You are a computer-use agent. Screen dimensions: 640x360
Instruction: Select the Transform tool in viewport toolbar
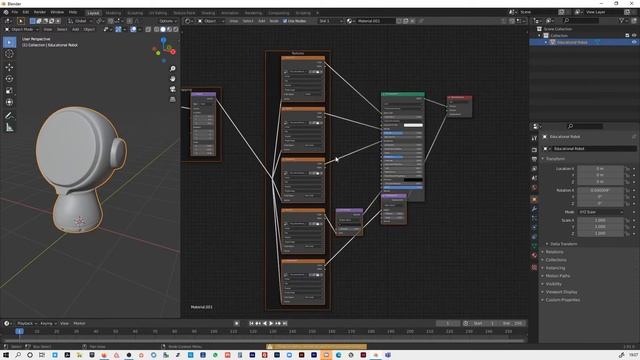click(9, 102)
